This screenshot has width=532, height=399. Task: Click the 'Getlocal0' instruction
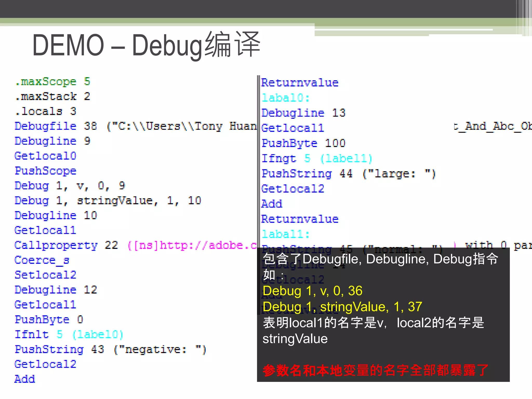coord(45,156)
